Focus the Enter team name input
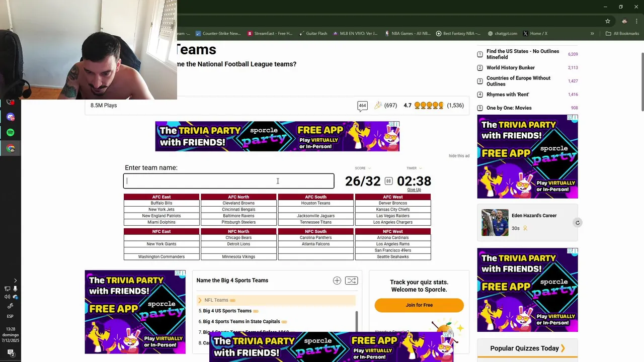Screen dimensions: 644x362 click(x=229, y=181)
